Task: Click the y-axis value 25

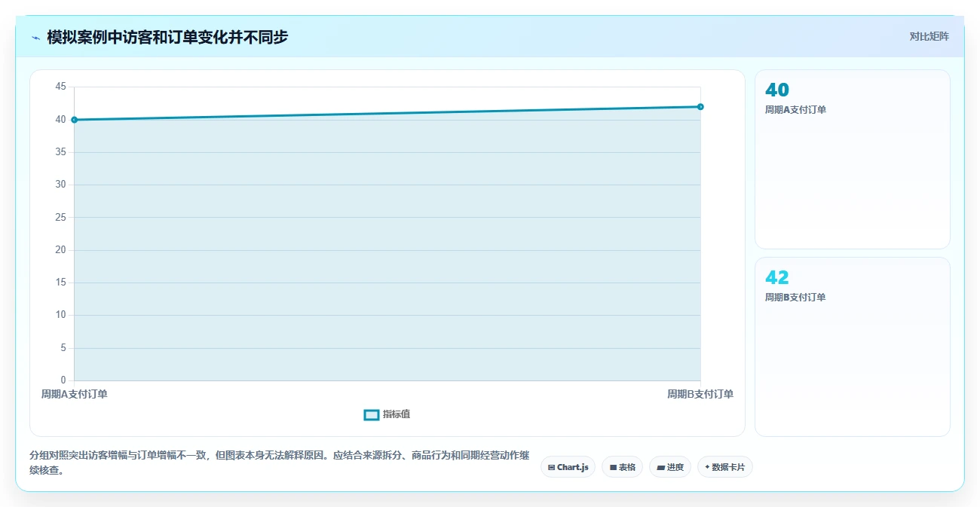Action: [61, 218]
